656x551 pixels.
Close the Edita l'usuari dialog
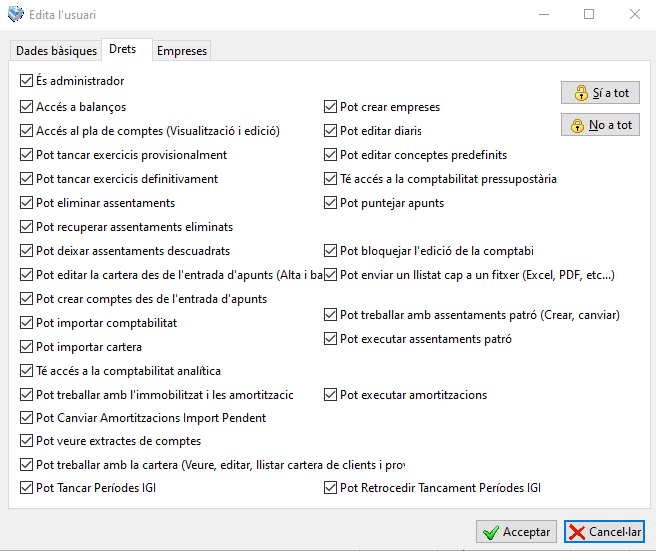635,14
